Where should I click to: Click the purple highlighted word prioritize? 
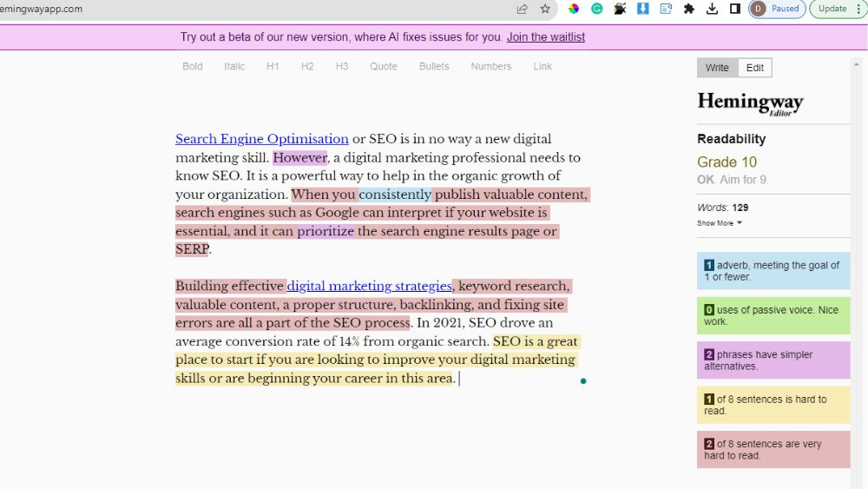click(x=325, y=232)
